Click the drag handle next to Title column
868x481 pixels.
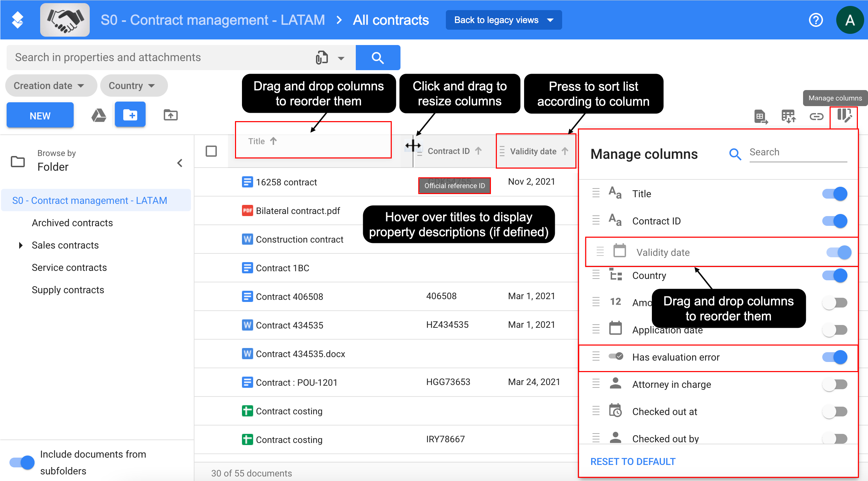(x=596, y=193)
